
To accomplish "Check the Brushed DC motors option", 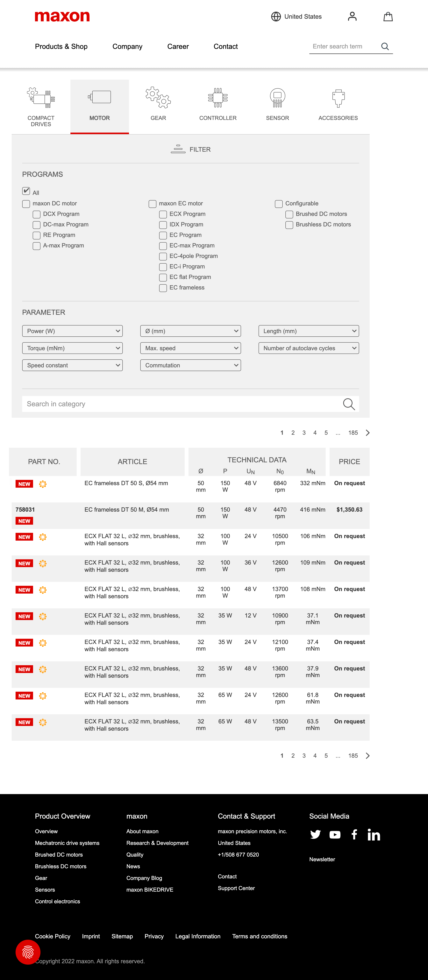I will click(x=289, y=214).
